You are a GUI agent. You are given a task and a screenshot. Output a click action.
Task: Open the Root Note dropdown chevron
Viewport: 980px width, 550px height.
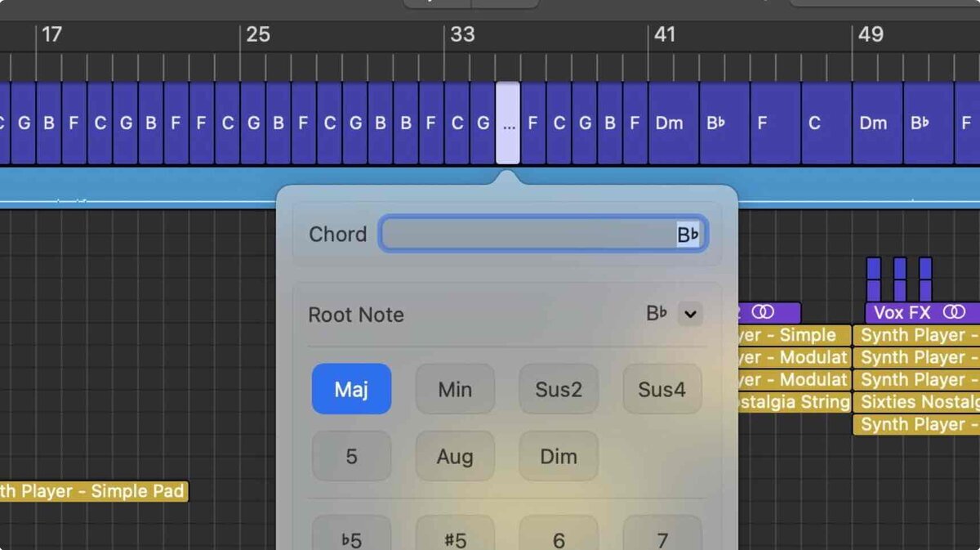pos(690,314)
